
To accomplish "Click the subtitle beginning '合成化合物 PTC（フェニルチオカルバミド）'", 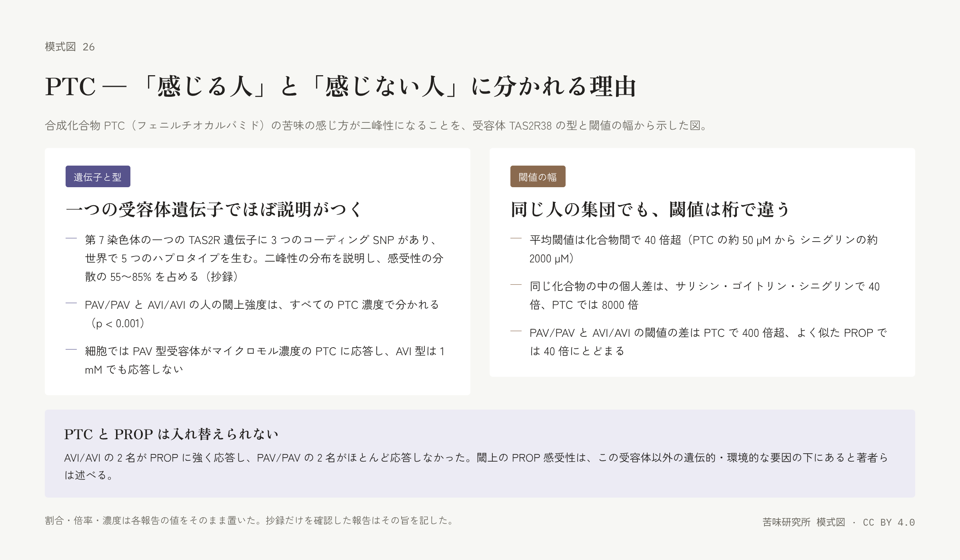I will 376,126.
